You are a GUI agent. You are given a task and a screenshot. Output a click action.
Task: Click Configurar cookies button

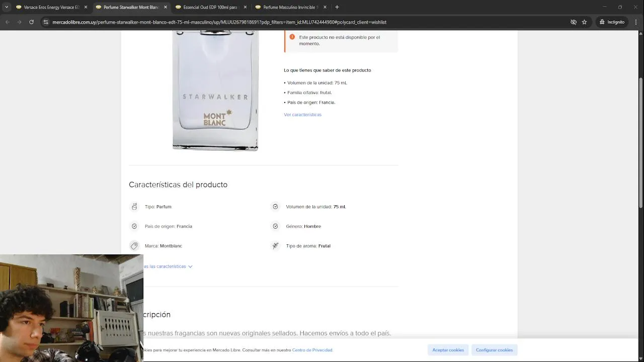(494, 350)
